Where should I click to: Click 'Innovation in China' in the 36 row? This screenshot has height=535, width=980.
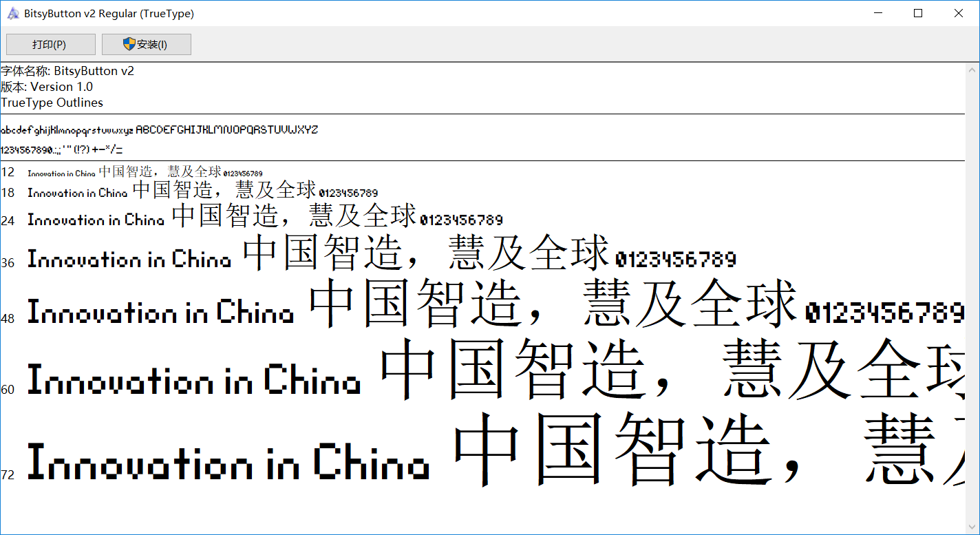129,259
